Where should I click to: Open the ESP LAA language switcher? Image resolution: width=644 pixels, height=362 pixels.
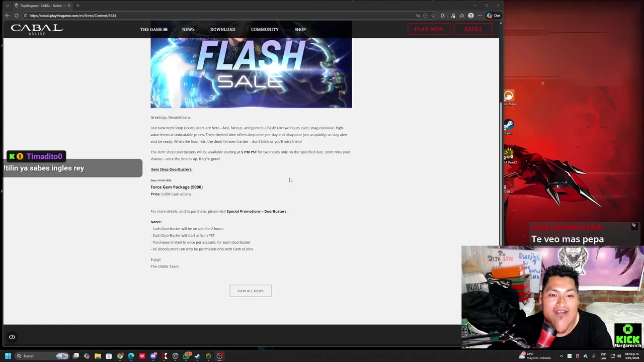(603, 356)
